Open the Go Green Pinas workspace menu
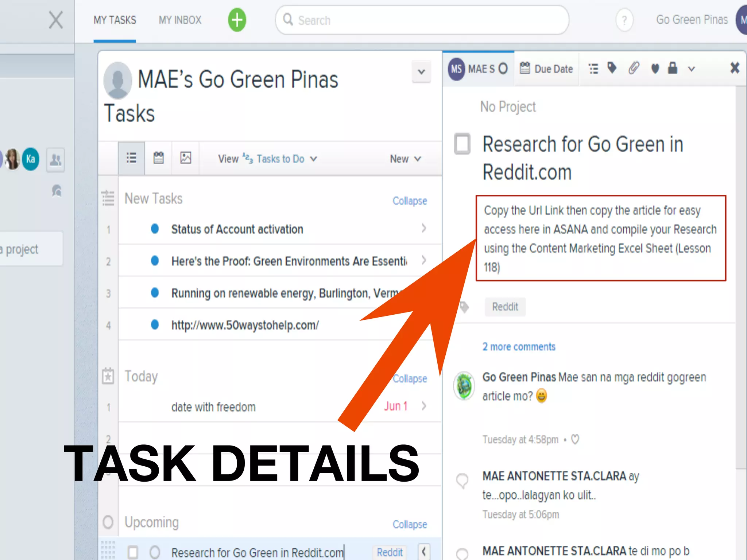 [x=692, y=20]
